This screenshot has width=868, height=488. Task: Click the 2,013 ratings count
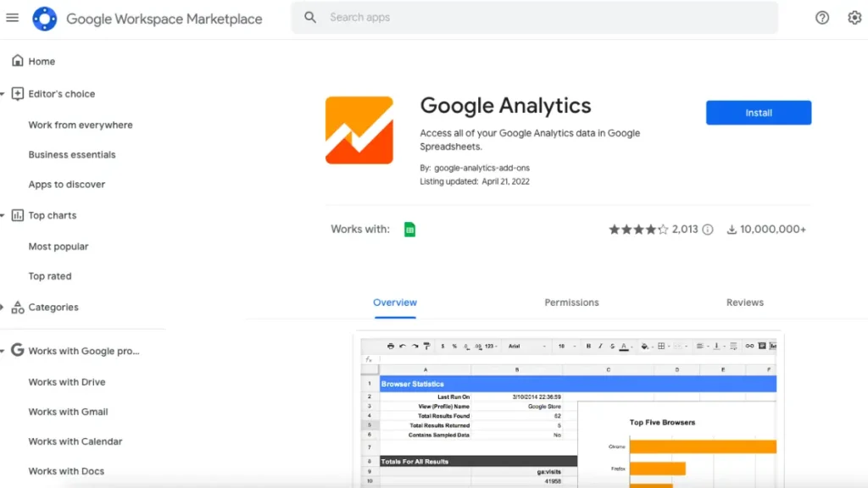click(x=685, y=229)
